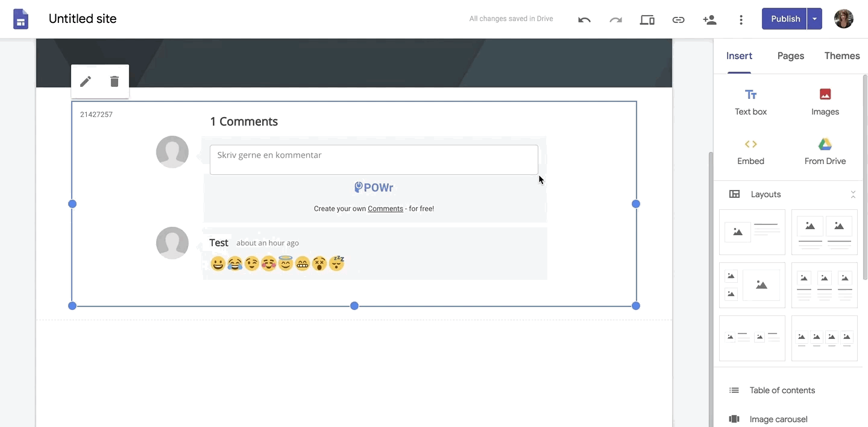Insert an Image carousel
The image size is (868, 427).
(778, 419)
